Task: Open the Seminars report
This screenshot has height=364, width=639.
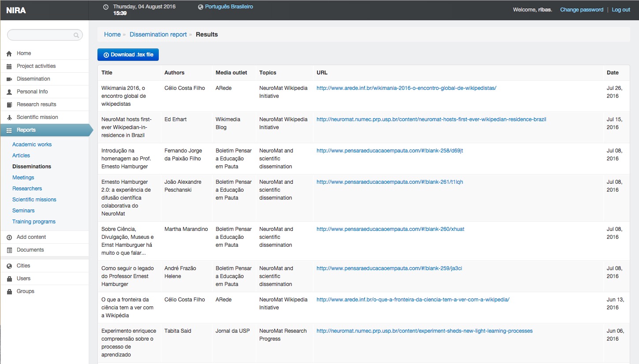Action: (23, 211)
